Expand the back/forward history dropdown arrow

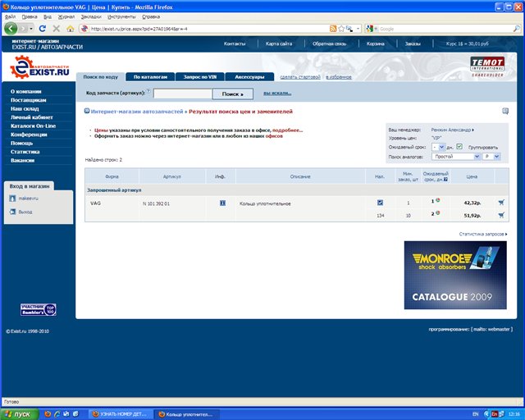click(31, 29)
